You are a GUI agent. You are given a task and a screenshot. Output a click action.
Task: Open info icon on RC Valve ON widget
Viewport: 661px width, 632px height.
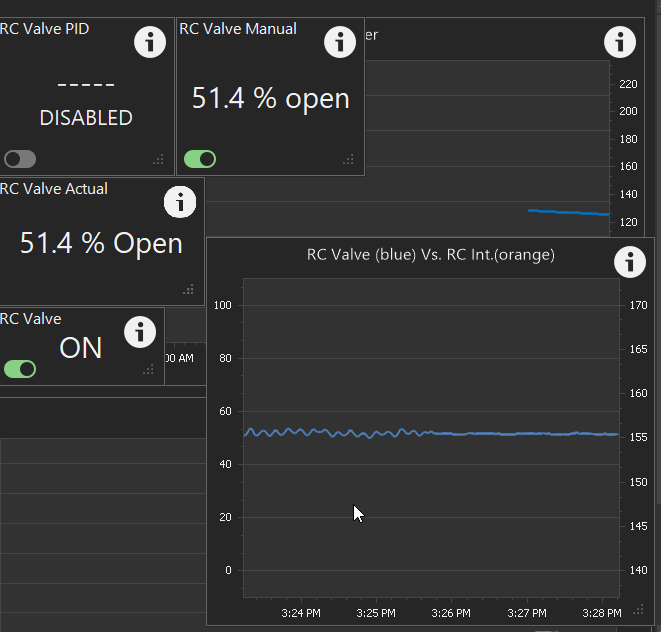[140, 332]
